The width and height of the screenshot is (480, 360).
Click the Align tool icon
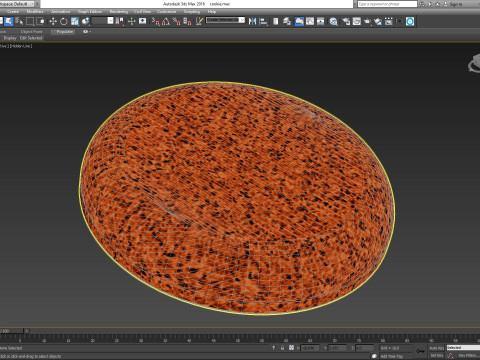click(x=263, y=22)
